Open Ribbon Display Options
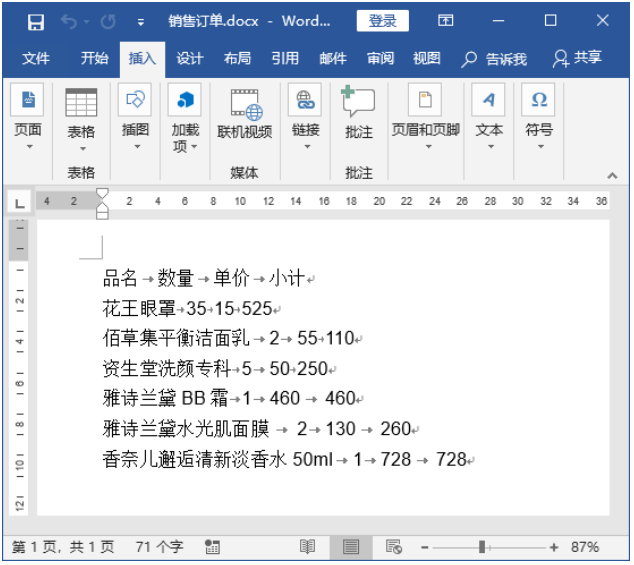634x565 pixels. [446, 20]
